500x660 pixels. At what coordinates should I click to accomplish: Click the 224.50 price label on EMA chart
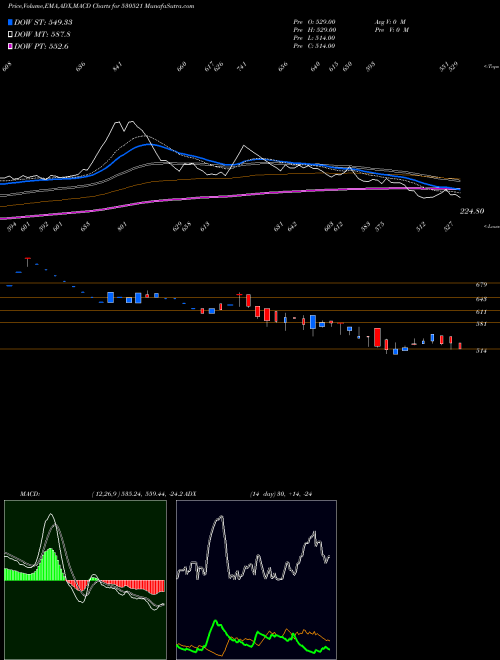472,212
